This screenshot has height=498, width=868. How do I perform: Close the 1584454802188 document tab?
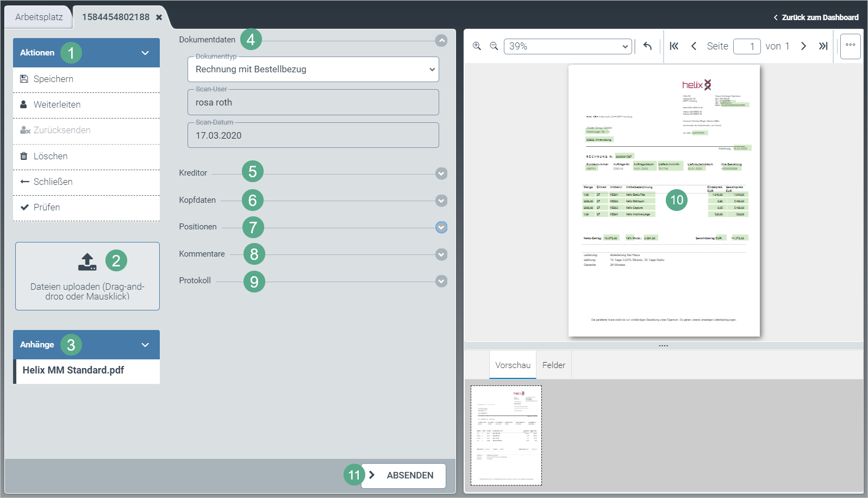159,17
